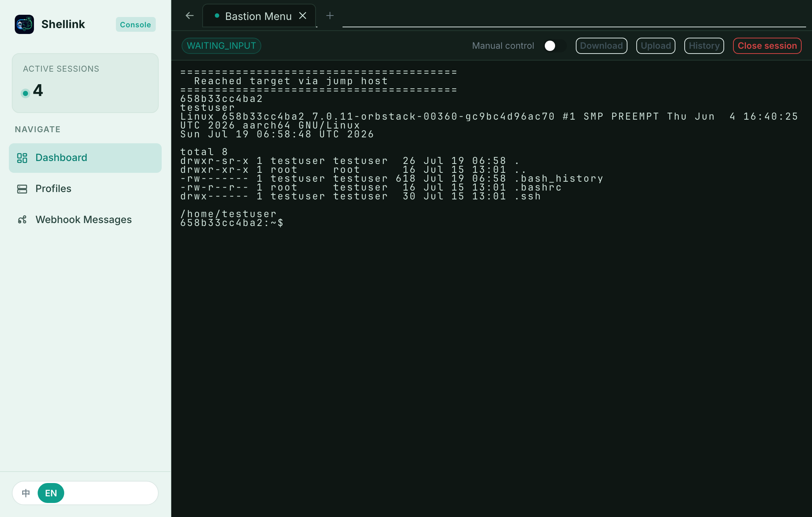The width and height of the screenshot is (812, 517).
Task: Click the ACTIVE SESSIONS card heading
Action: point(61,69)
